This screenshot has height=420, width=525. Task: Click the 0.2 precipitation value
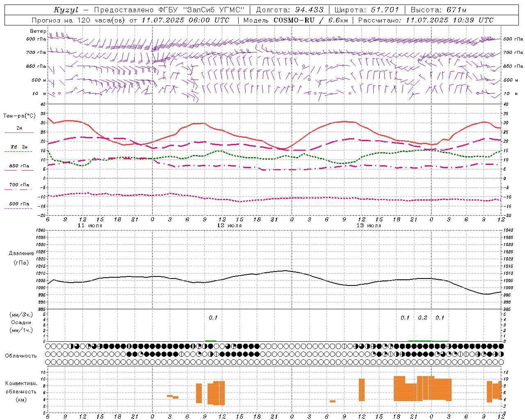click(x=422, y=317)
